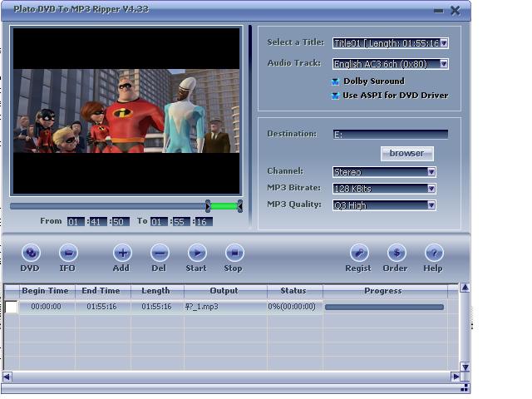Expand the Channel dropdown showing Stereo

[x=431, y=172]
